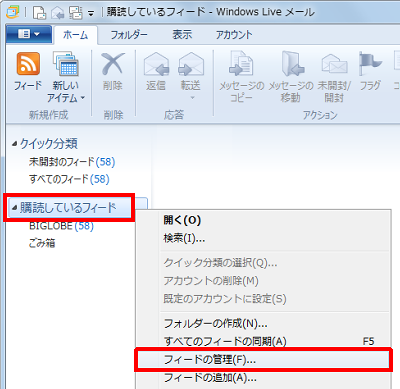The width and height of the screenshot is (400, 389).
Task: Select the BIGLOBE feed folder
Action: click(x=61, y=226)
